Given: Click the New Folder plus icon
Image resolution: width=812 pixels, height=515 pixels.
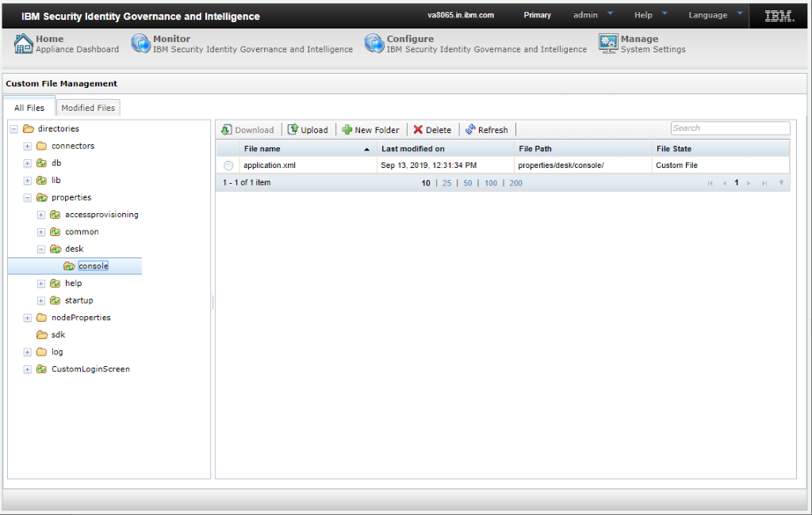Looking at the screenshot, I should [x=347, y=130].
